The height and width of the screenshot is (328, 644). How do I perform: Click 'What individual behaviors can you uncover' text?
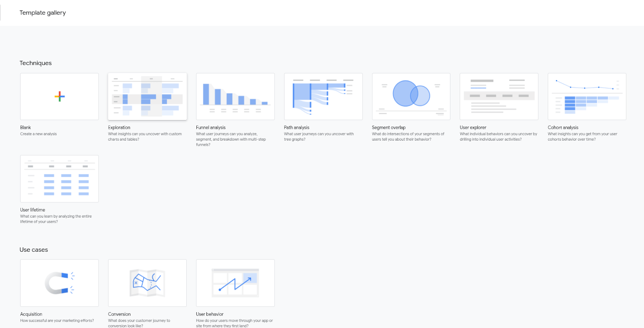[x=498, y=134]
